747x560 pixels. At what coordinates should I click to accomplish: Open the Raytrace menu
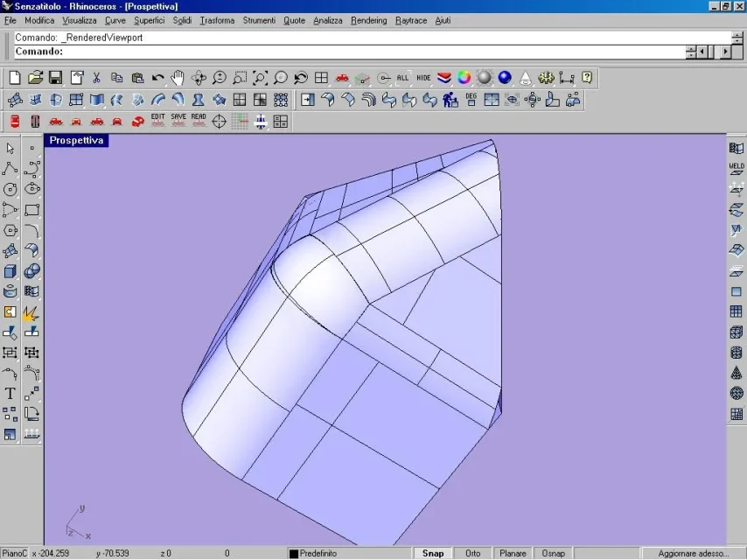(x=411, y=20)
